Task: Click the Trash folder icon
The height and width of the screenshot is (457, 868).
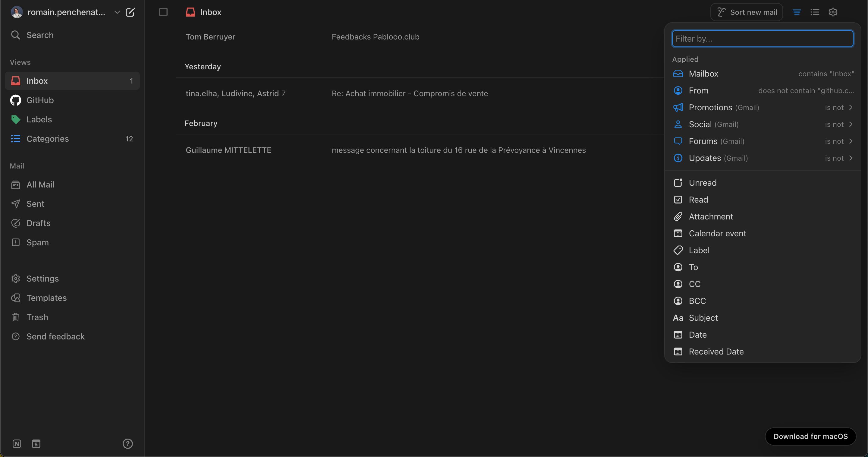Action: pos(15,317)
